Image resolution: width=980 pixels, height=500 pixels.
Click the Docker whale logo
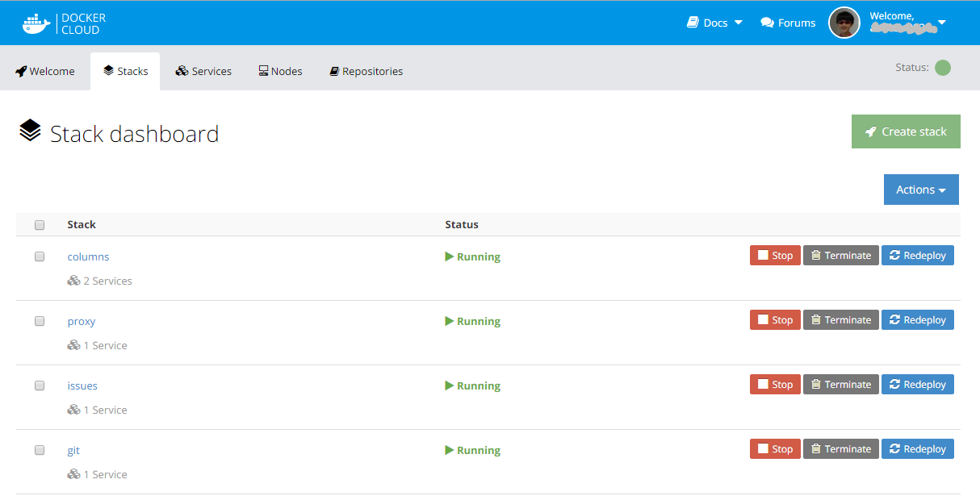click(x=36, y=23)
